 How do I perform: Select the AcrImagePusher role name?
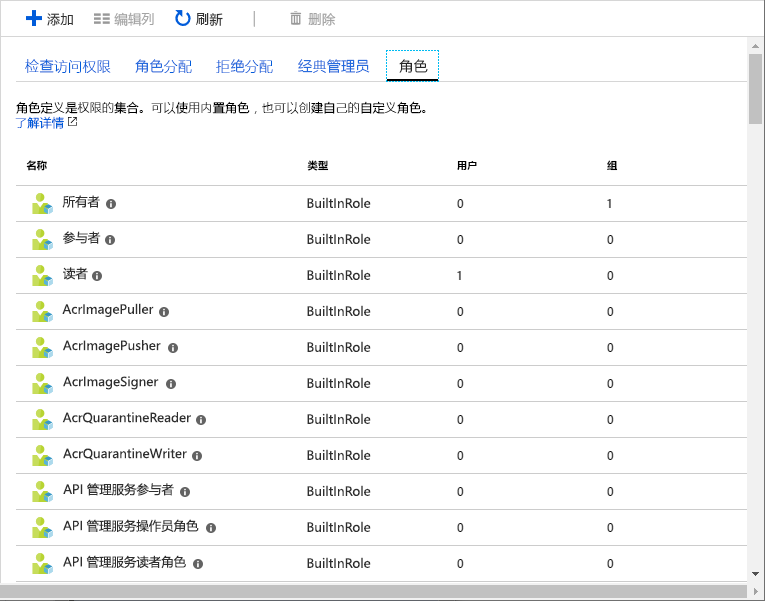(x=112, y=346)
